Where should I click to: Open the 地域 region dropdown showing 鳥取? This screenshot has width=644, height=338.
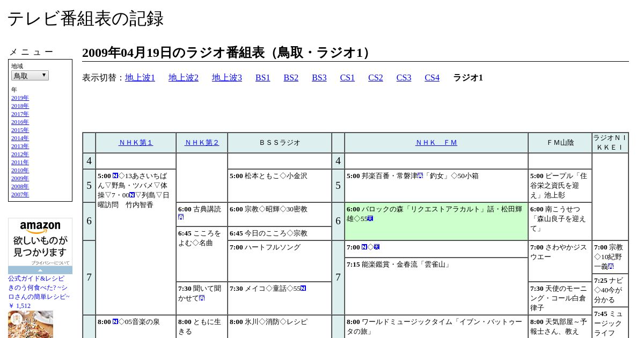coord(30,76)
